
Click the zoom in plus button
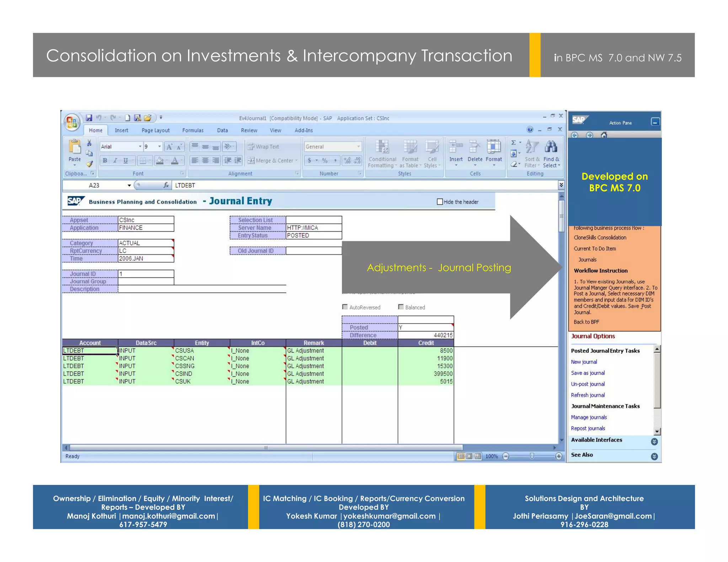558,456
